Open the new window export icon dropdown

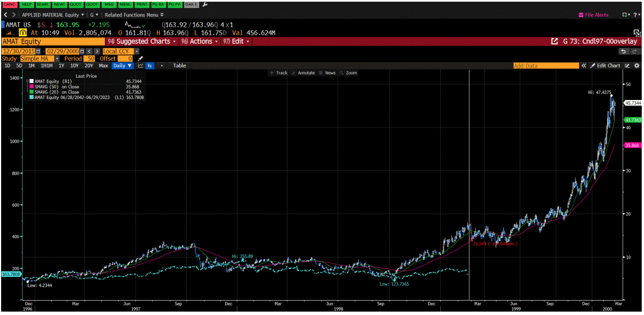[626, 15]
